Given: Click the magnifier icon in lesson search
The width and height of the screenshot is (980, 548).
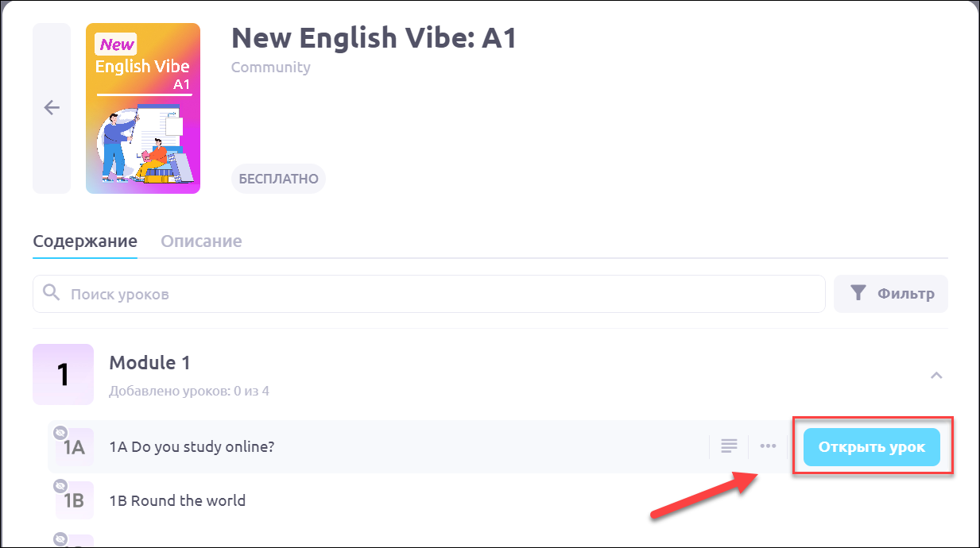Looking at the screenshot, I should click(x=52, y=293).
